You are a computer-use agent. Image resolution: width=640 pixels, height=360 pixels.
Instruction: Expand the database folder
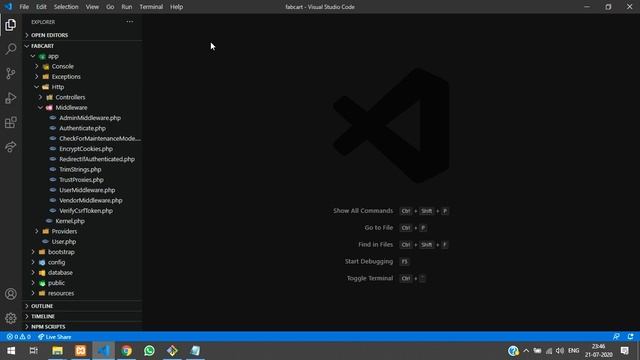click(x=82, y=272)
